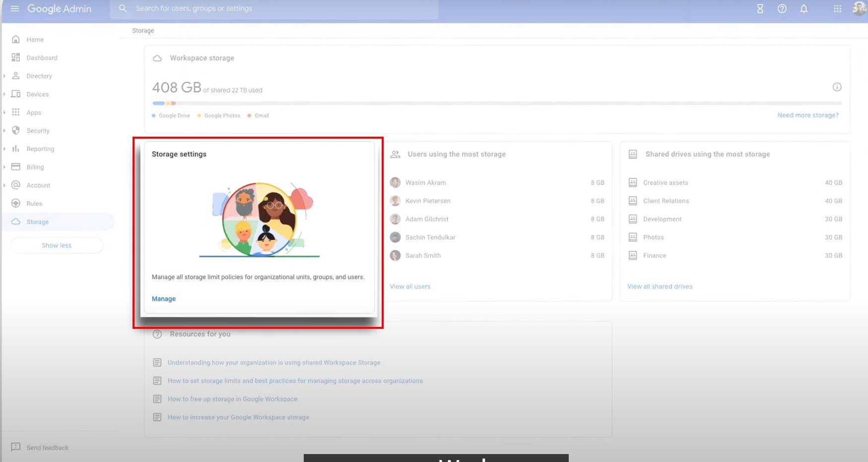Image resolution: width=868 pixels, height=462 pixels.
Task: Click the Show less button
Action: click(x=57, y=245)
